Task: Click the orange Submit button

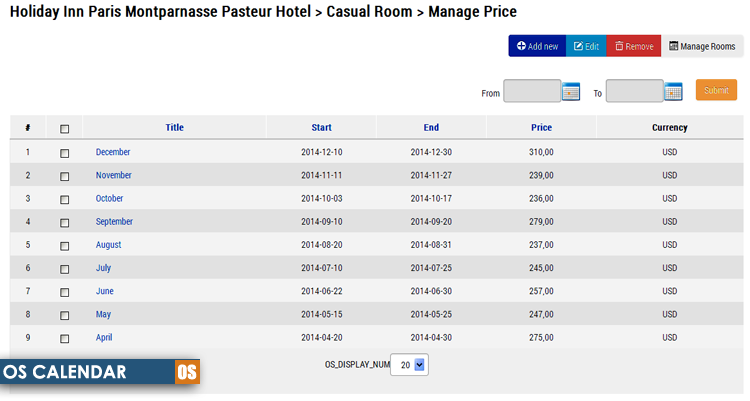Action: 716,90
